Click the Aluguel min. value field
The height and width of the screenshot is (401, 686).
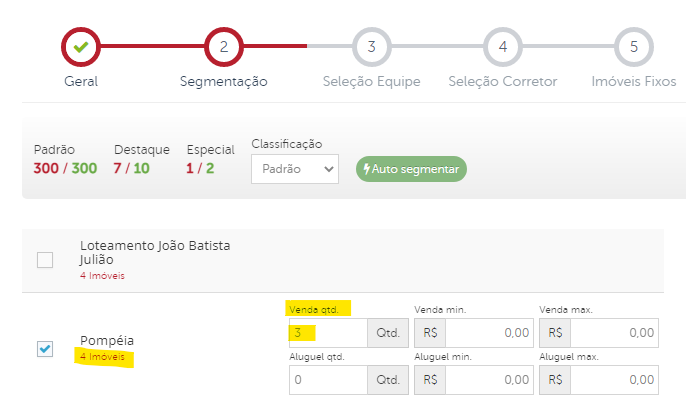click(487, 380)
